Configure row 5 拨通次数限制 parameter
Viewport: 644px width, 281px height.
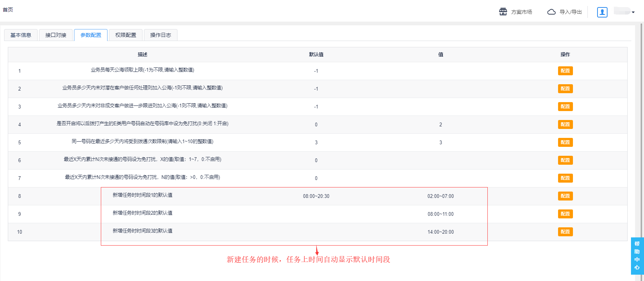[x=565, y=142]
